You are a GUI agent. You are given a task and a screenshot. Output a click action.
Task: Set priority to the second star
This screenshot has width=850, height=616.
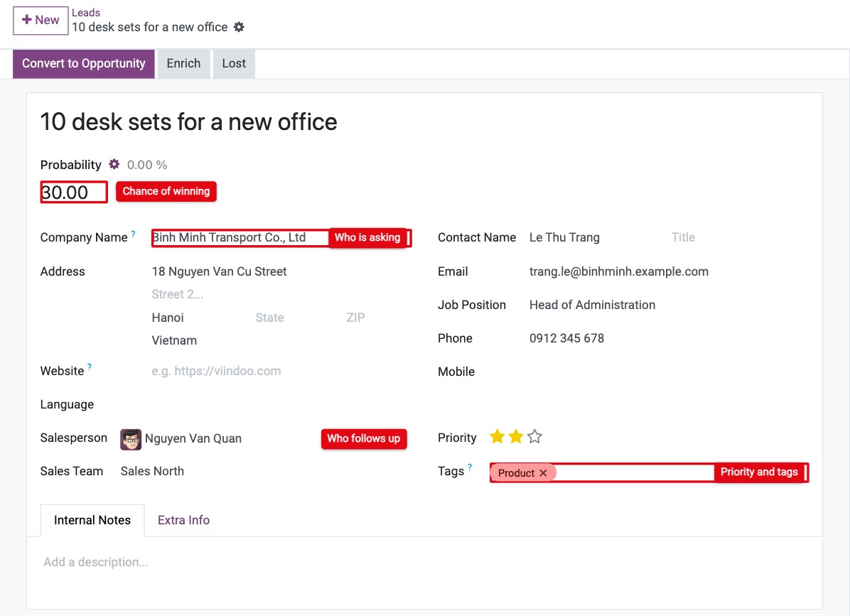pos(516,437)
